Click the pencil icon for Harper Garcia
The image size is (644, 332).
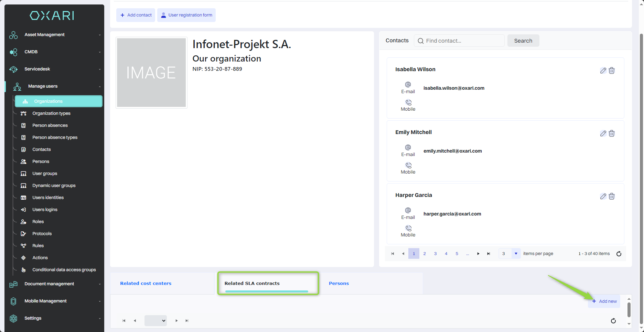pos(603,196)
